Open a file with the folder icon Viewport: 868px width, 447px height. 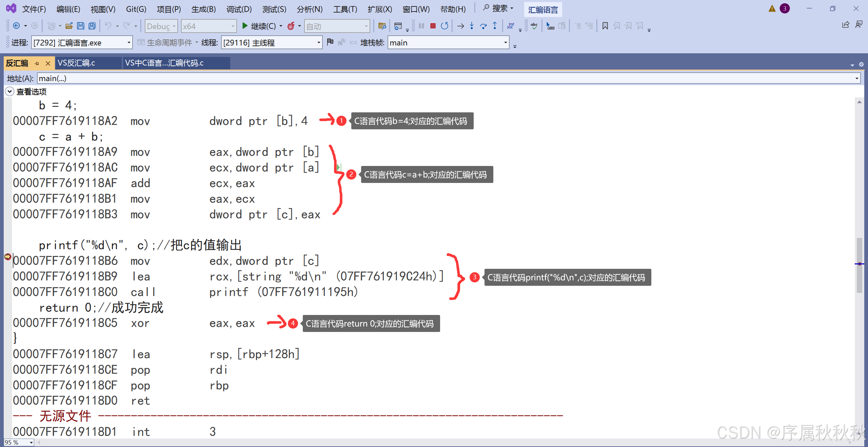(x=69, y=26)
